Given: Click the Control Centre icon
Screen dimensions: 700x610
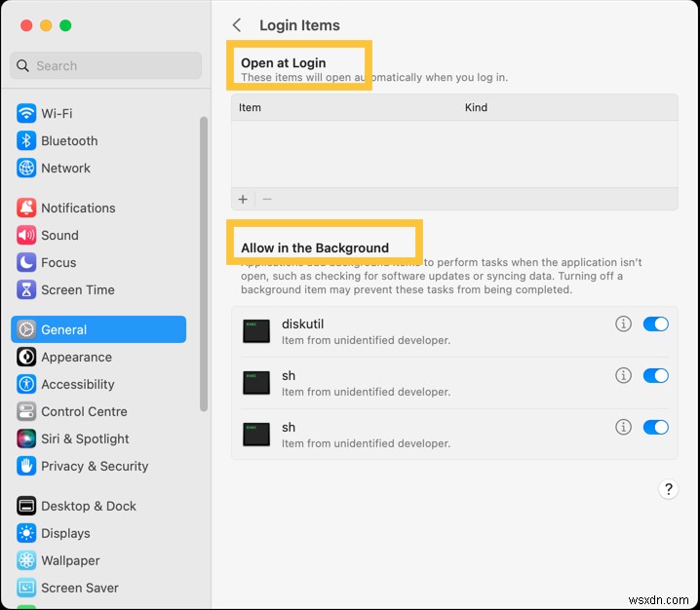Looking at the screenshot, I should pyautogui.click(x=26, y=411).
